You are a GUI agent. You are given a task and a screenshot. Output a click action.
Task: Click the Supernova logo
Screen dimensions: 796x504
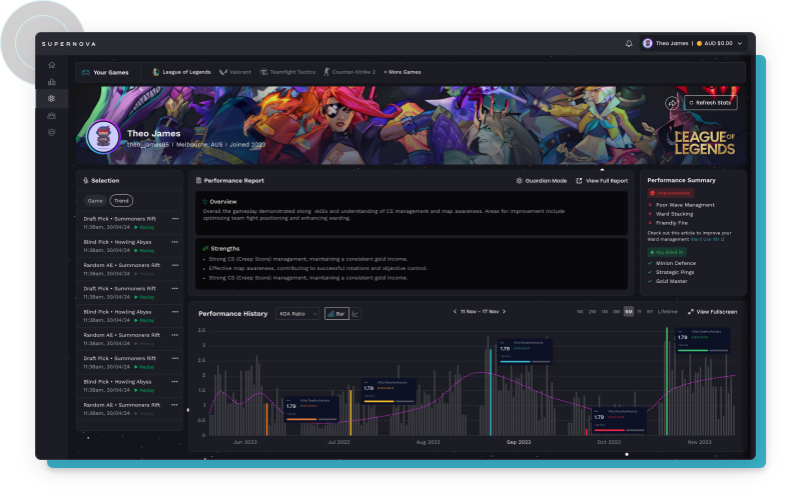coord(69,44)
